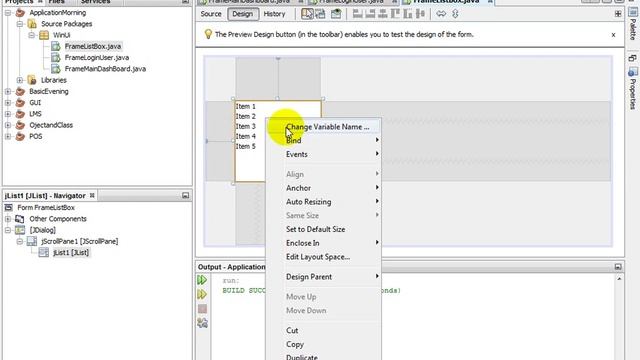Toggle horizontal resizability arrow icon
The height and width of the screenshot is (360, 640).
tap(441, 14)
